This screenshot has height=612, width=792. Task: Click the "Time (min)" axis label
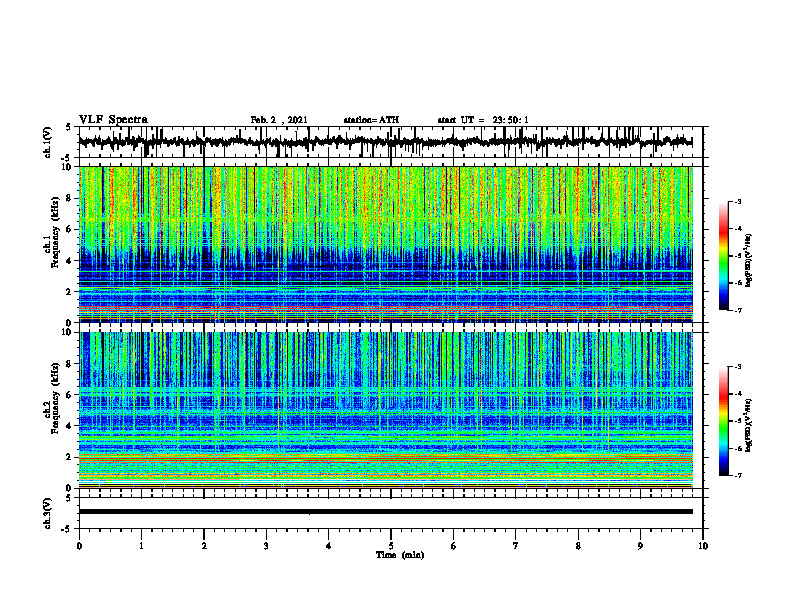pyautogui.click(x=400, y=555)
